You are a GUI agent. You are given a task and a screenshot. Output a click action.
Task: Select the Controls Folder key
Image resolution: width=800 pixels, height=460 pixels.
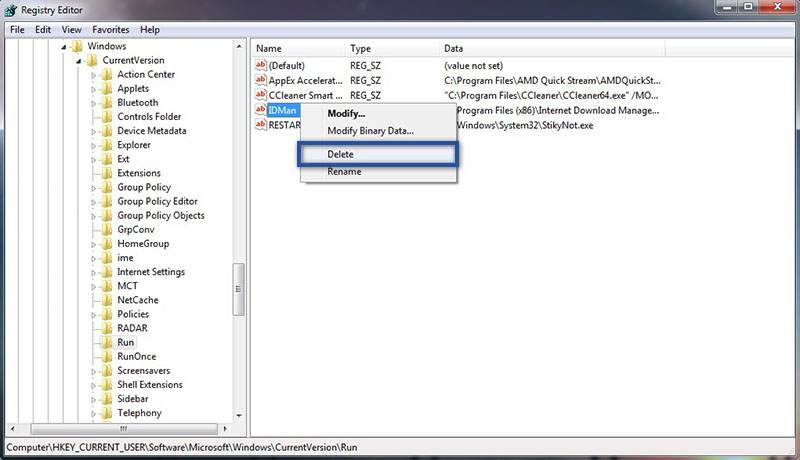coord(149,117)
